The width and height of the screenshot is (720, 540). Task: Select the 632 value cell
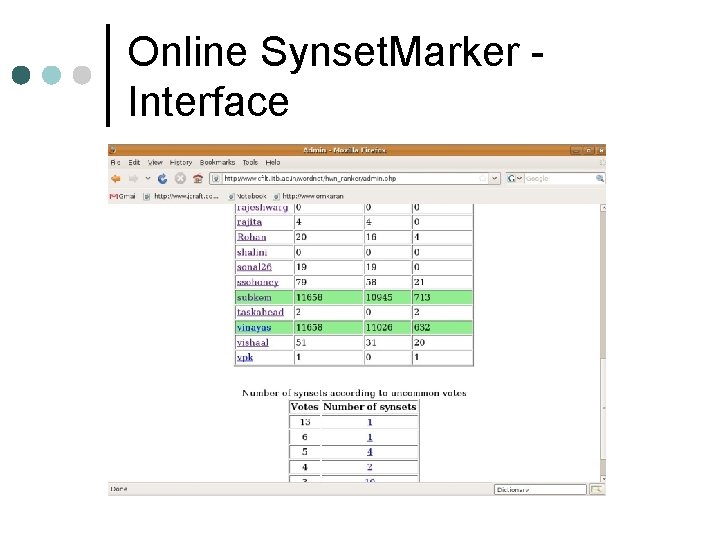[x=442, y=327]
